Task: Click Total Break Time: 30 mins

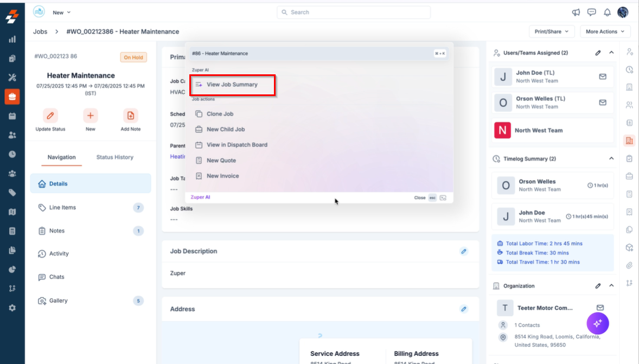Action: (x=537, y=253)
